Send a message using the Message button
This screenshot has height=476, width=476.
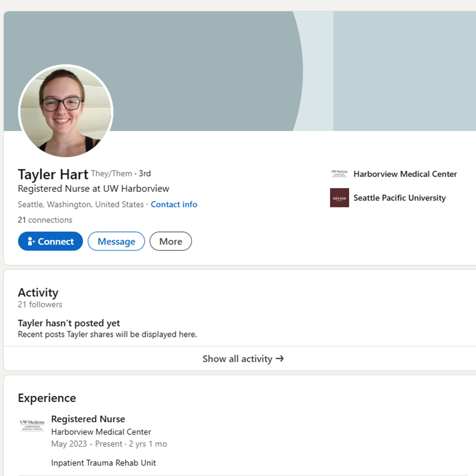click(116, 242)
